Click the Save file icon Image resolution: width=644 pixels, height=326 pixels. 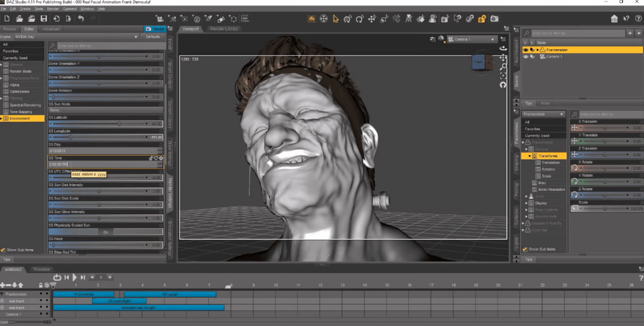click(x=44, y=19)
